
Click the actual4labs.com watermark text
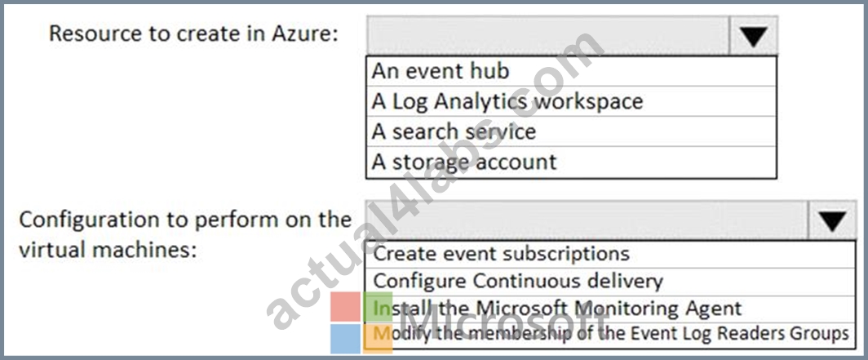pos(435,180)
